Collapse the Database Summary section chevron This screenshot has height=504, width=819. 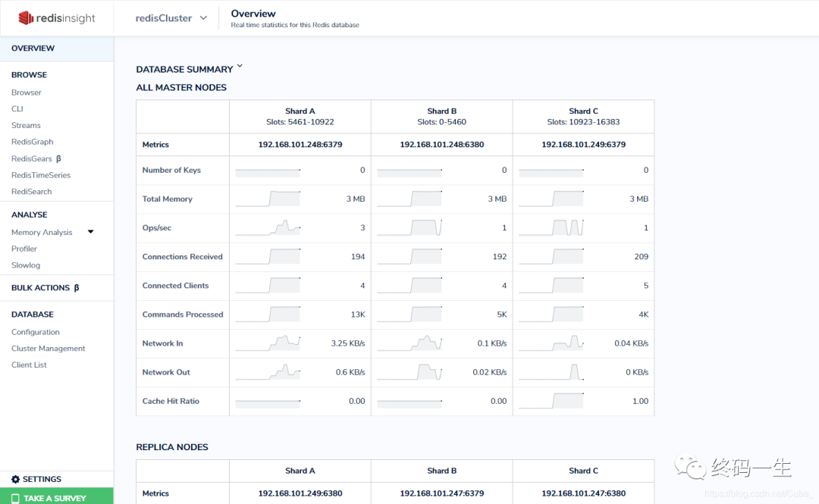[240, 67]
